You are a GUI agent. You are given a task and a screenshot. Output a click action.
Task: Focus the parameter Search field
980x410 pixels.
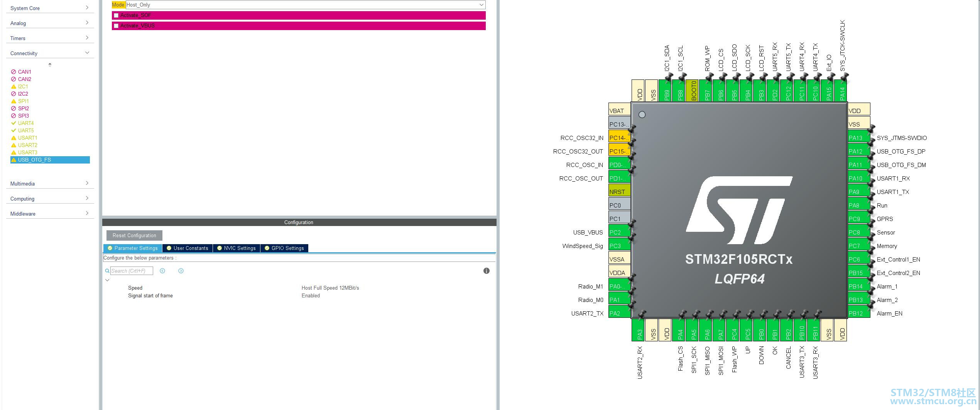pos(132,271)
